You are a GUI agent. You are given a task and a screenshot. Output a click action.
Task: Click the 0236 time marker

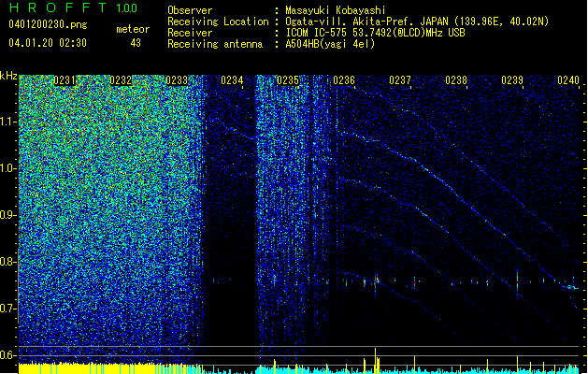pyautogui.click(x=344, y=80)
